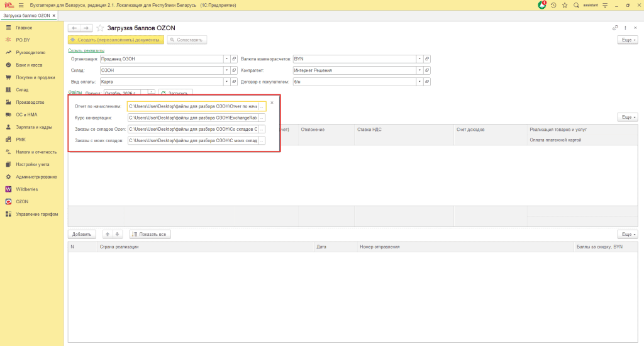This screenshot has width=644, height=346.
Task: Browse file for Заказы с моих складов
Action: pos(262,140)
